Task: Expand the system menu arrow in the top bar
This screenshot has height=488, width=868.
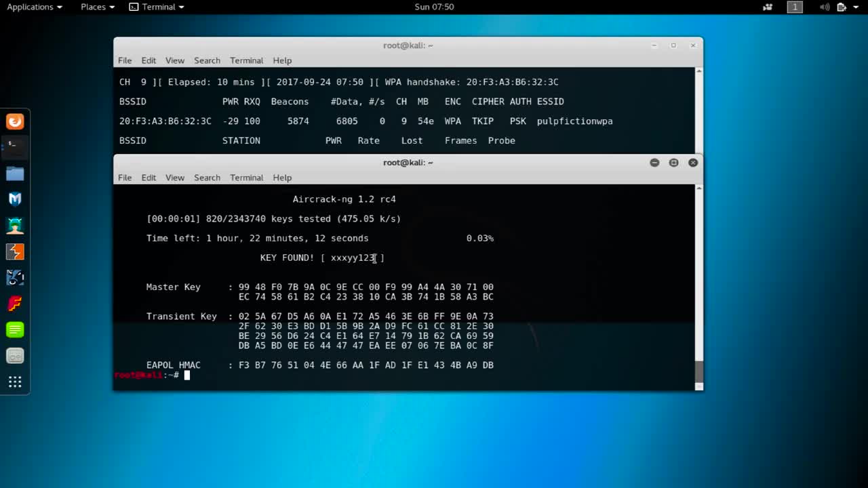Action: pos(856,7)
